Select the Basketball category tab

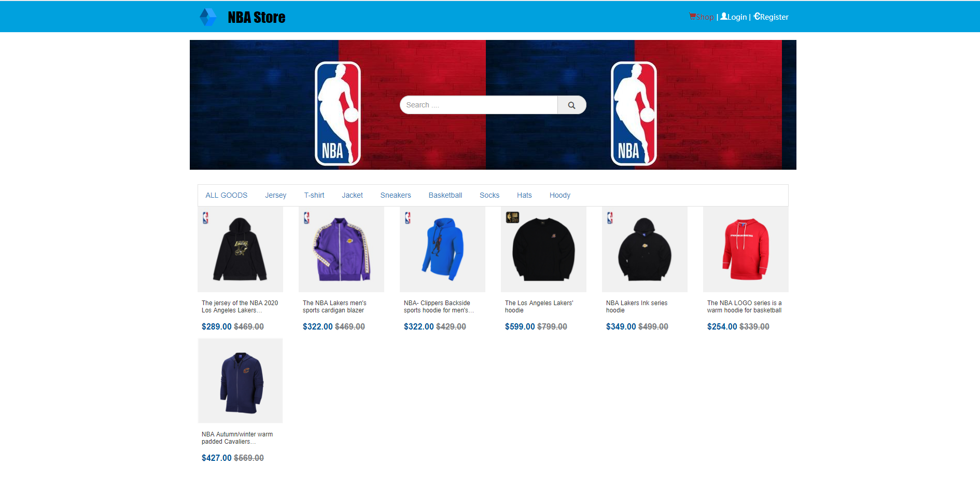445,195
